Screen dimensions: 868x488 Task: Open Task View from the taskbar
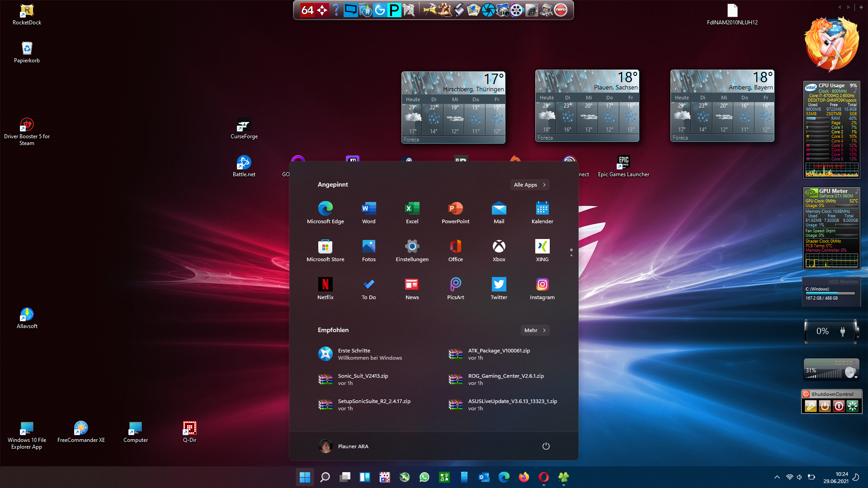[x=344, y=477]
